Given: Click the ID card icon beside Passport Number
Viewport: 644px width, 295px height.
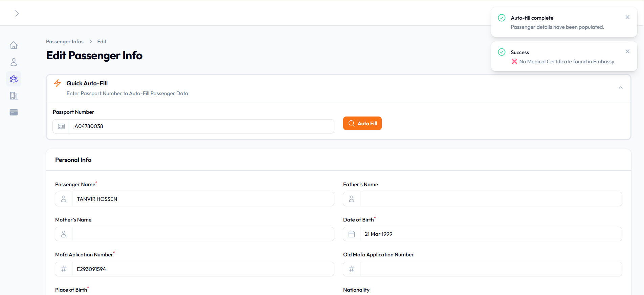Looking at the screenshot, I should 61,126.
